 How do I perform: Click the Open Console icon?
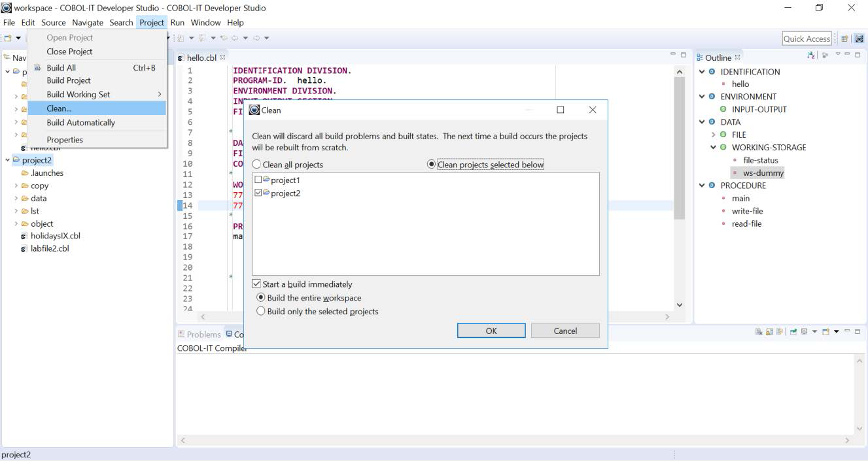[826, 332]
